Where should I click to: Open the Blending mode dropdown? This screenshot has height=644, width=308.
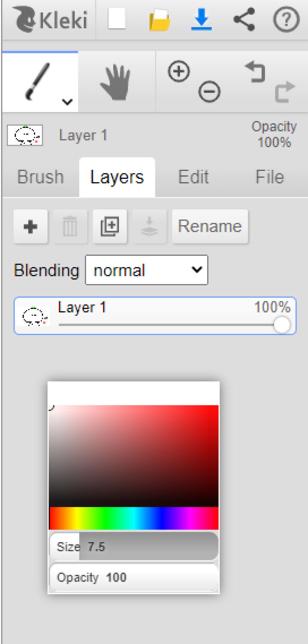[146, 270]
